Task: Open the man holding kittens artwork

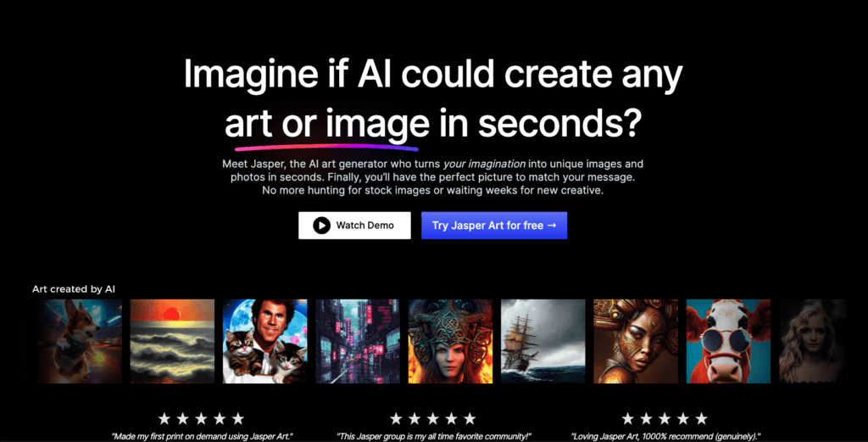Action: tap(265, 341)
